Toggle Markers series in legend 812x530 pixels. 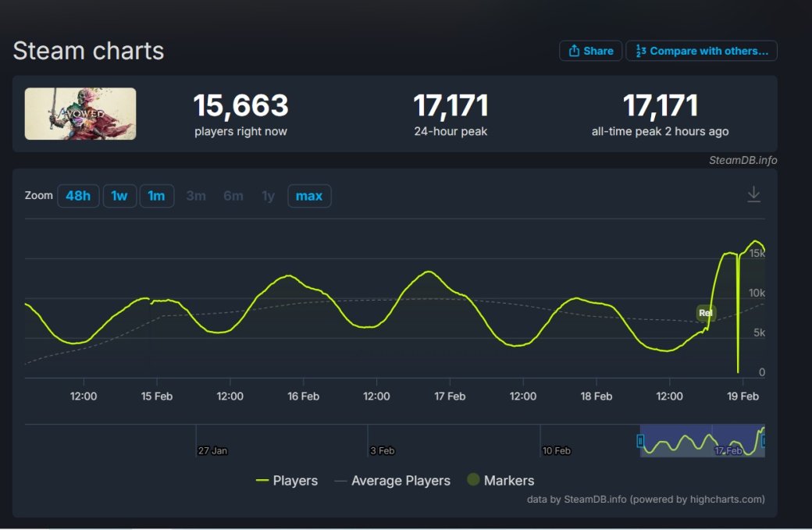click(x=500, y=480)
